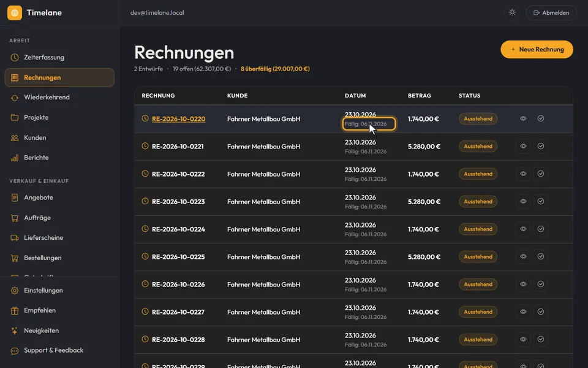Click the KUNDE column header
588x368 pixels.
tap(238, 96)
